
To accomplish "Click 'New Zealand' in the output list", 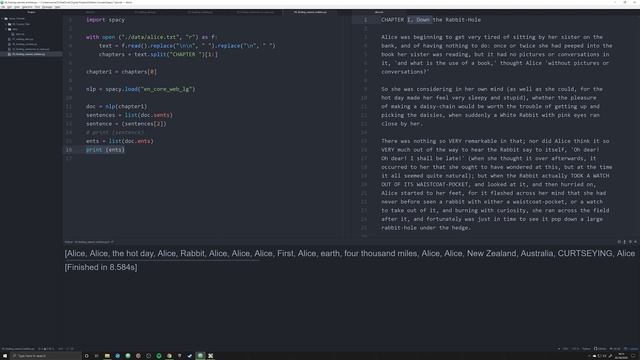I will [491, 253].
